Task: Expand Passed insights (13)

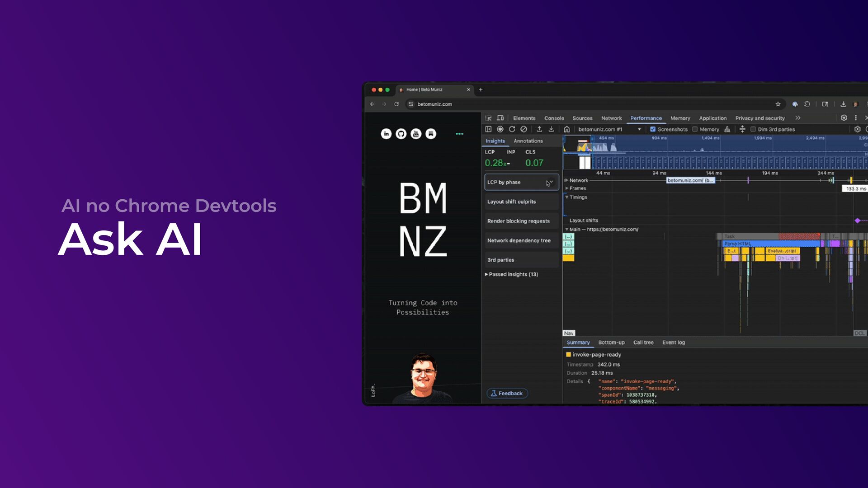Action: pos(511,274)
